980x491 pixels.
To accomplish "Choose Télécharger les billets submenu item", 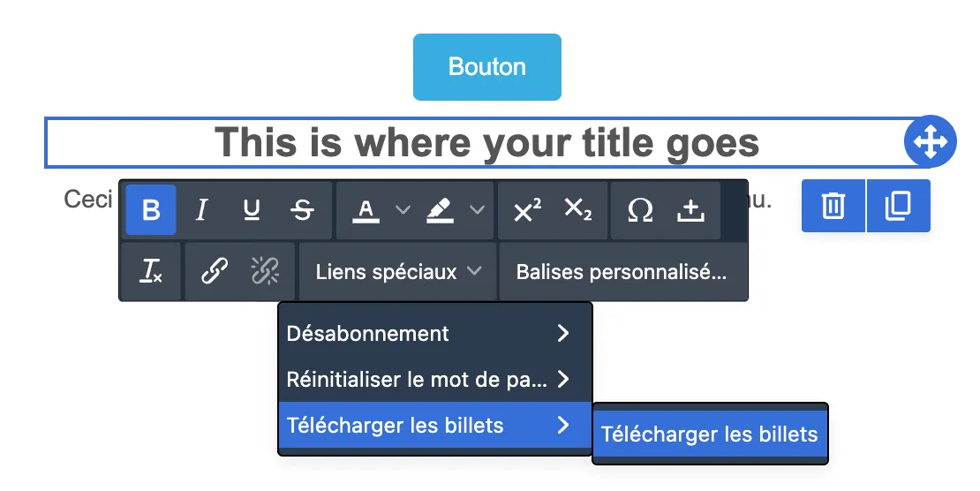I will point(710,434).
